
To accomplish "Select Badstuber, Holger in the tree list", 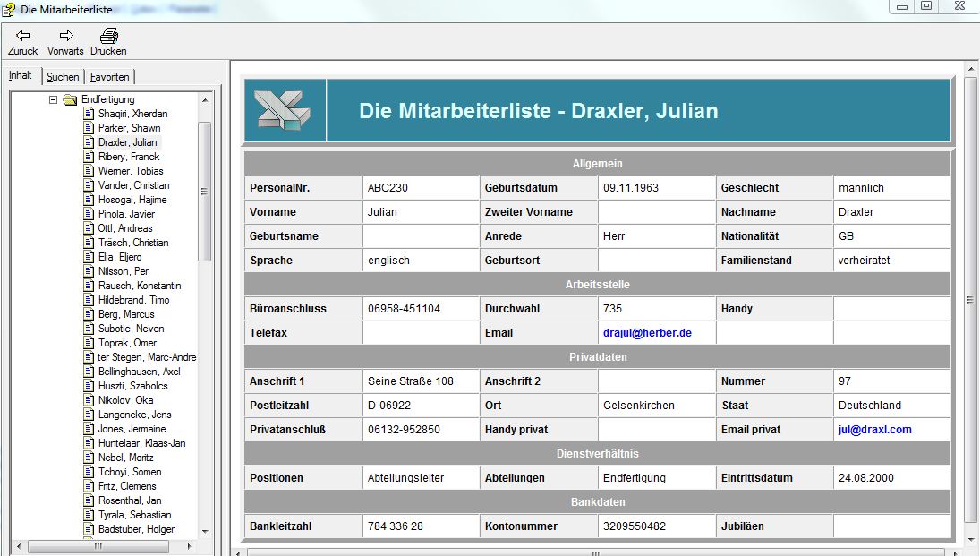I will [x=136, y=529].
